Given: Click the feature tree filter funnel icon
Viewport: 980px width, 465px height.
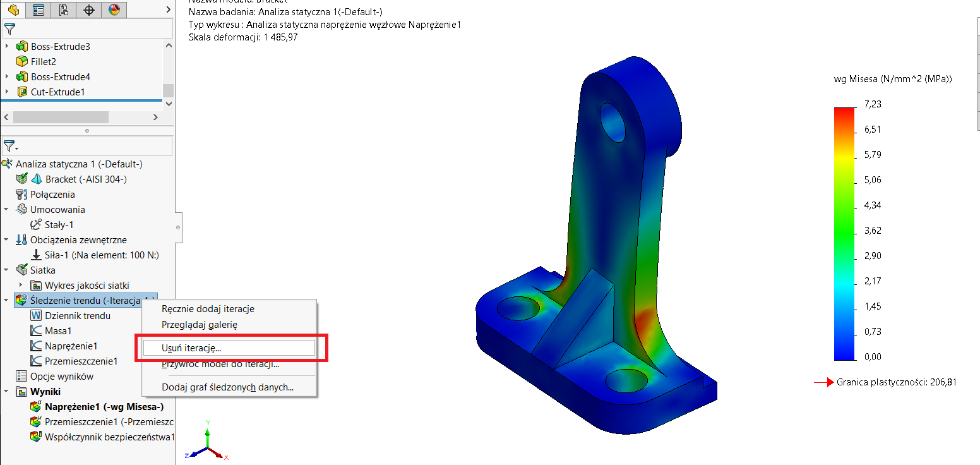Looking at the screenshot, I should 9,29.
